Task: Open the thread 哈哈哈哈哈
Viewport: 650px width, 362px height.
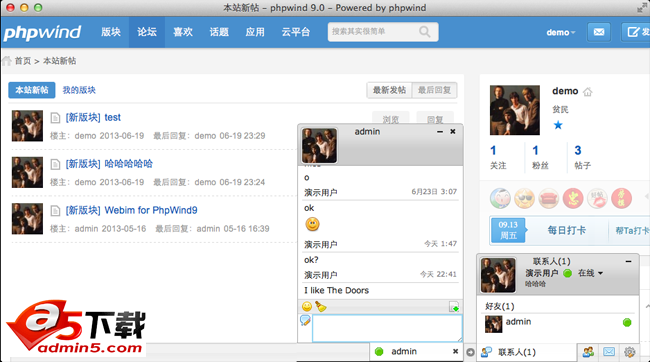Action: [x=129, y=164]
